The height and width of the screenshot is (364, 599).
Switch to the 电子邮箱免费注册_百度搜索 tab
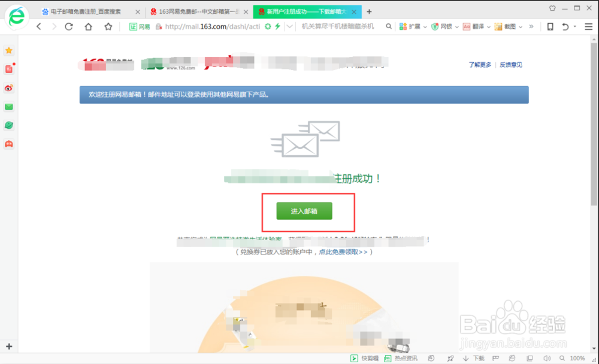click(x=86, y=12)
